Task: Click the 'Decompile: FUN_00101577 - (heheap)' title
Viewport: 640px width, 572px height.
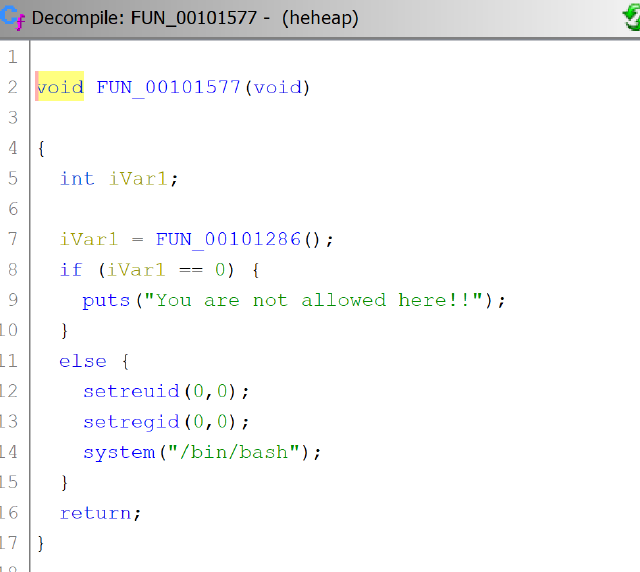Action: [x=195, y=18]
